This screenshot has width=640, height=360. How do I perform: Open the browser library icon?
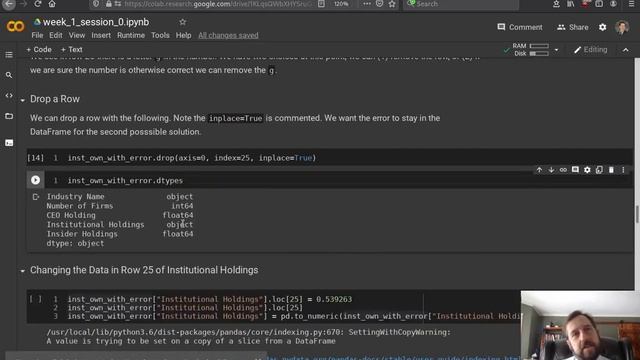pos(571,4)
